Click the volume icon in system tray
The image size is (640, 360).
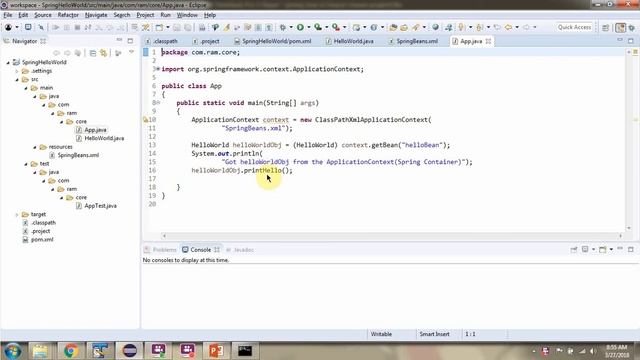coord(593,351)
